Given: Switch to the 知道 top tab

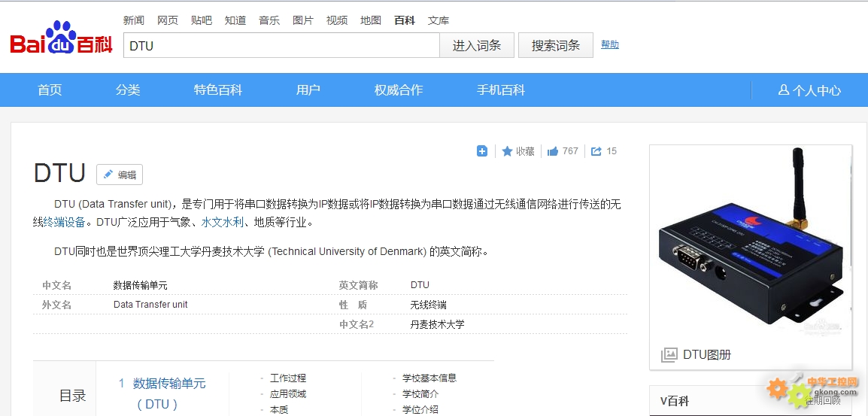Looking at the screenshot, I should [x=235, y=20].
